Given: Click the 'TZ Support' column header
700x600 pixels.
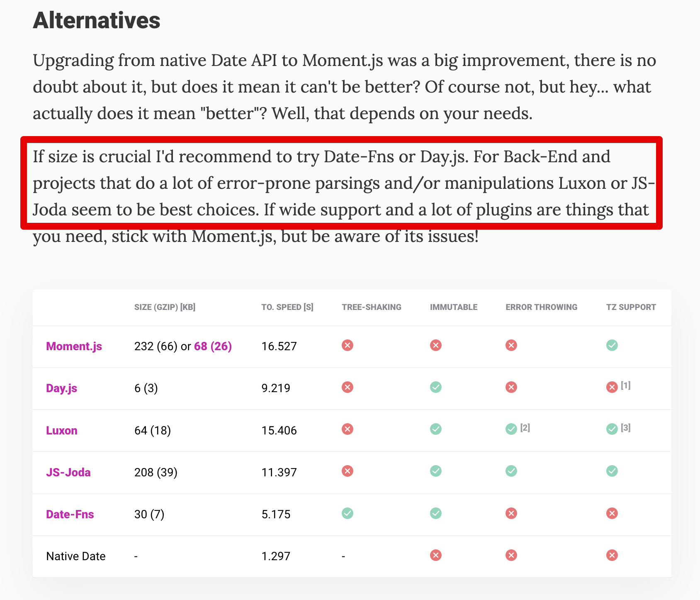Looking at the screenshot, I should pyautogui.click(x=631, y=307).
